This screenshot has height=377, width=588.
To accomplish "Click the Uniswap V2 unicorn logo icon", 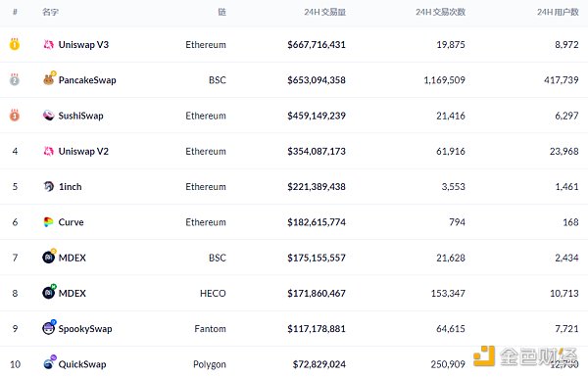I will click(48, 151).
